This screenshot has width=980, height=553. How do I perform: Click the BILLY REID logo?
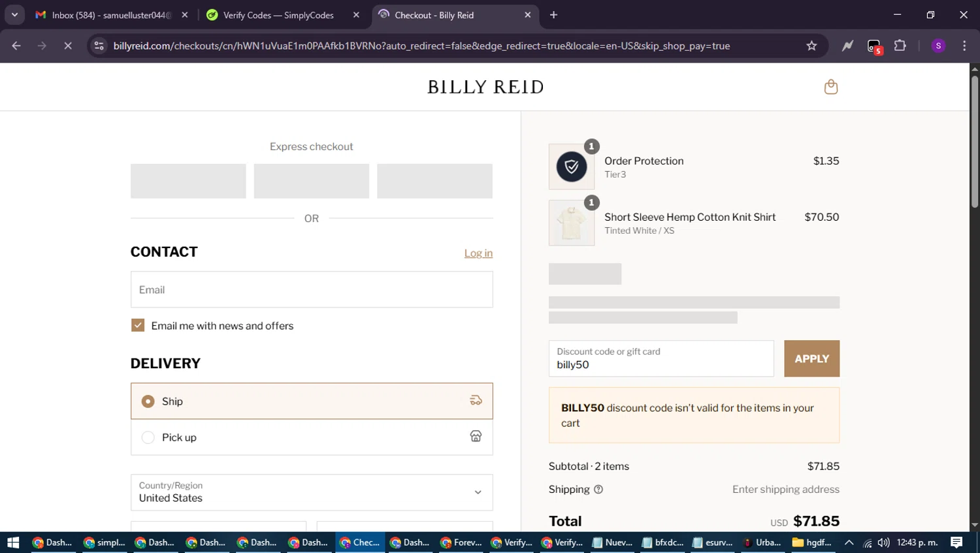click(x=485, y=87)
